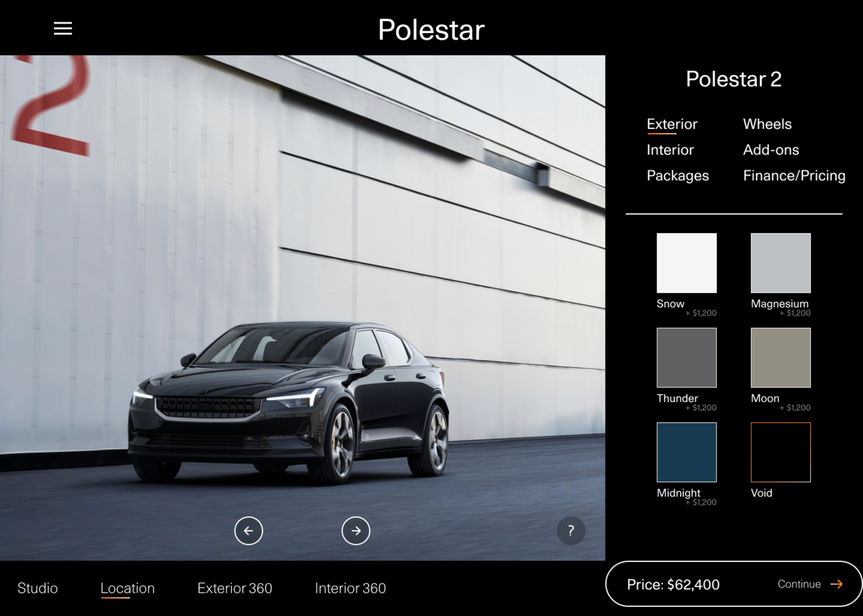Switch to Studio view mode

tap(38, 588)
